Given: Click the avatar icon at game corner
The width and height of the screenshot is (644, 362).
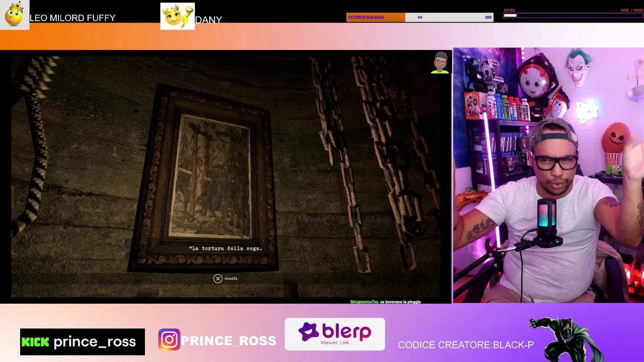Looking at the screenshot, I should [440, 62].
